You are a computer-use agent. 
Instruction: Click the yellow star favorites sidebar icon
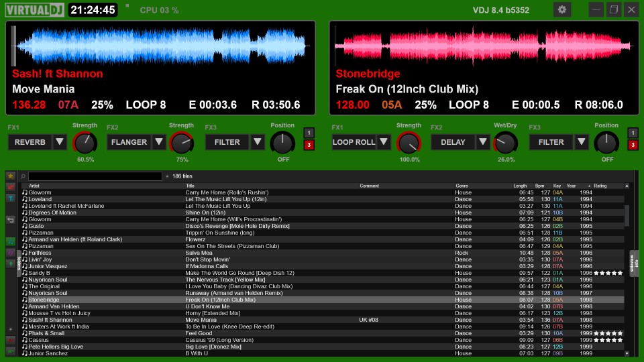11,176
